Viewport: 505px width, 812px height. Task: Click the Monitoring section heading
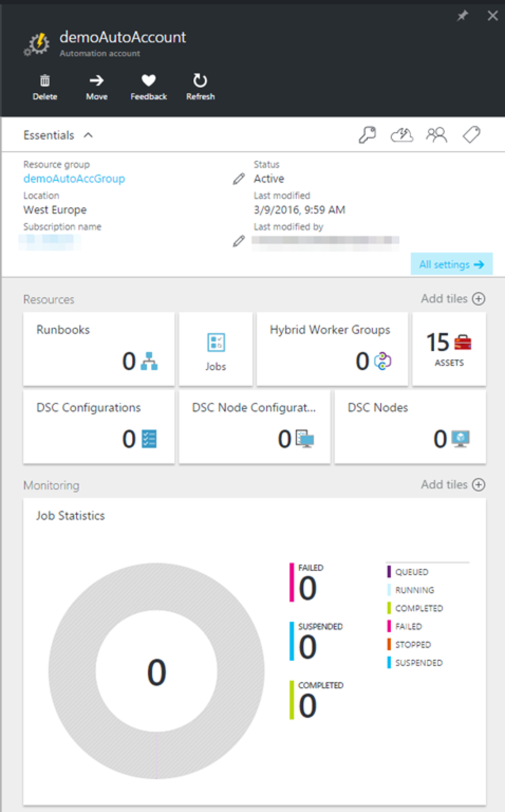pos(51,486)
